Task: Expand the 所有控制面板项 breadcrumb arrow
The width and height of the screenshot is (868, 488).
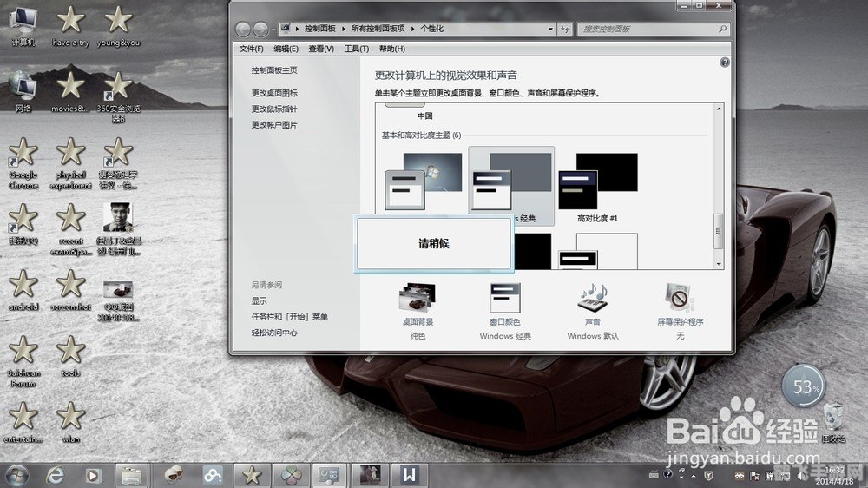Action: pyautogui.click(x=414, y=29)
